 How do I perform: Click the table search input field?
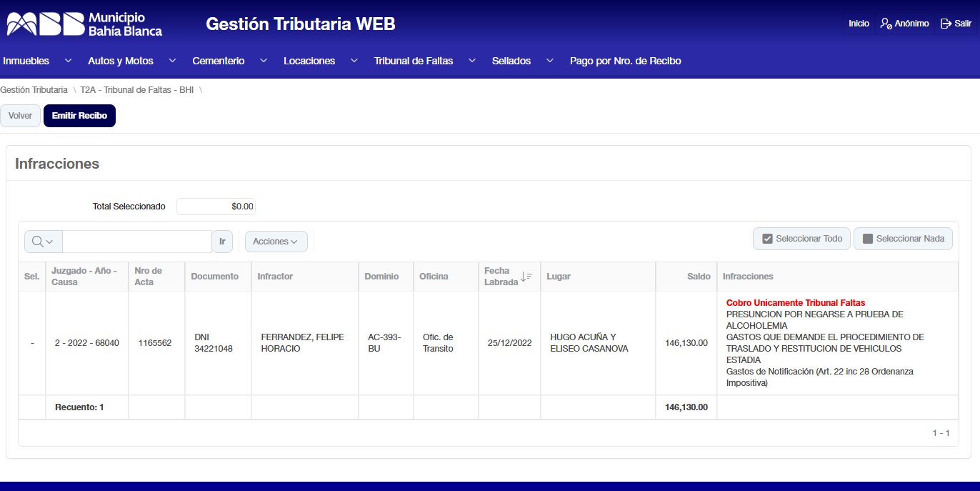tap(137, 242)
